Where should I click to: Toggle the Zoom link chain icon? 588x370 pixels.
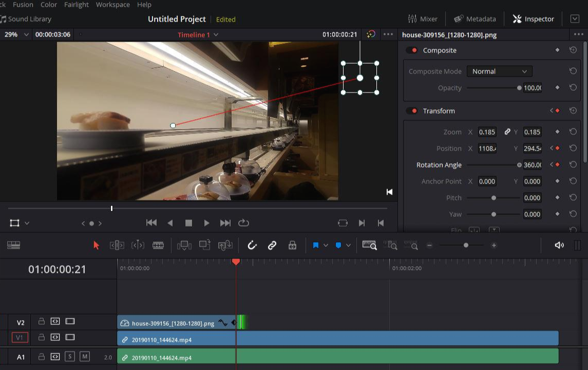pos(507,132)
